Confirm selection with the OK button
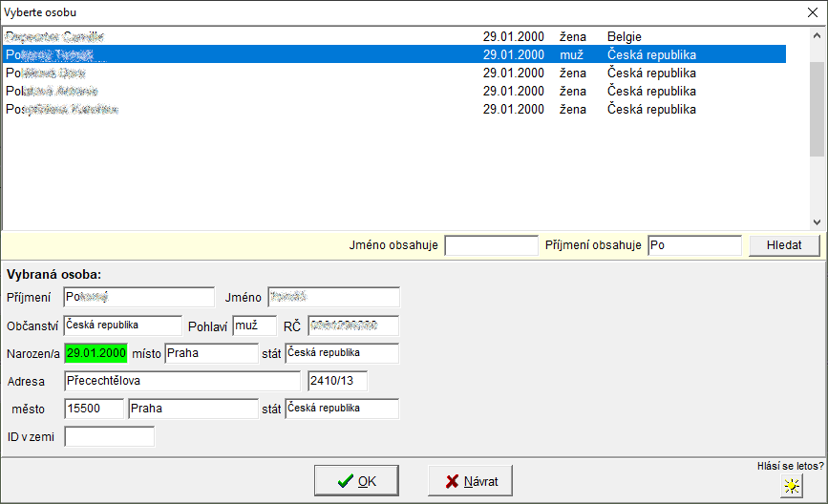Image resolution: width=828 pixels, height=504 pixels. pos(356,481)
